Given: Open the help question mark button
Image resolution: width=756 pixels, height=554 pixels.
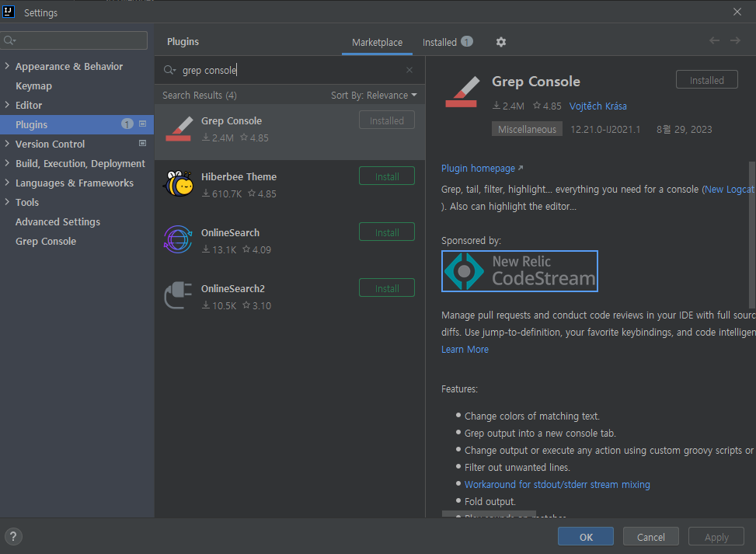Looking at the screenshot, I should [x=13, y=536].
